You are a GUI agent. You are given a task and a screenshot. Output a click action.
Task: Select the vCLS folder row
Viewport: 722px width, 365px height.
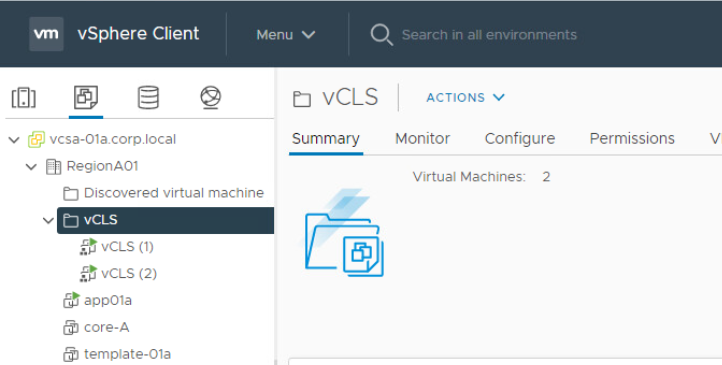165,220
